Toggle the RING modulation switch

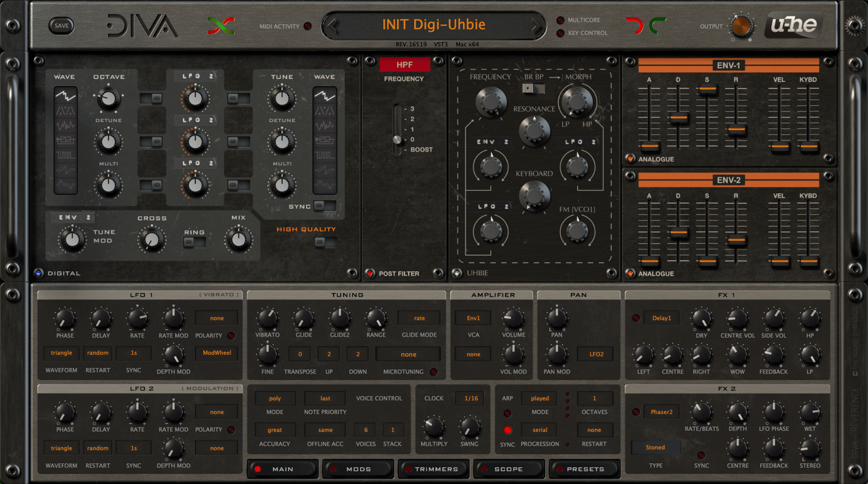[x=194, y=242]
